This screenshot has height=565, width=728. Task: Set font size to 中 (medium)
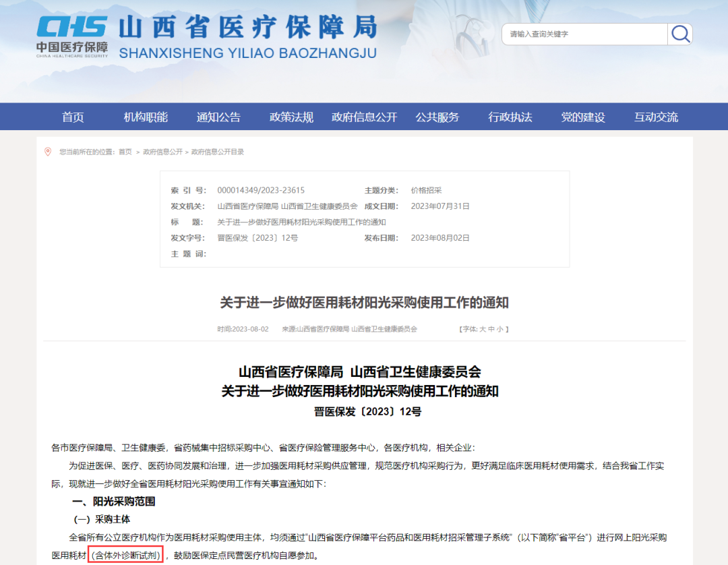point(491,329)
